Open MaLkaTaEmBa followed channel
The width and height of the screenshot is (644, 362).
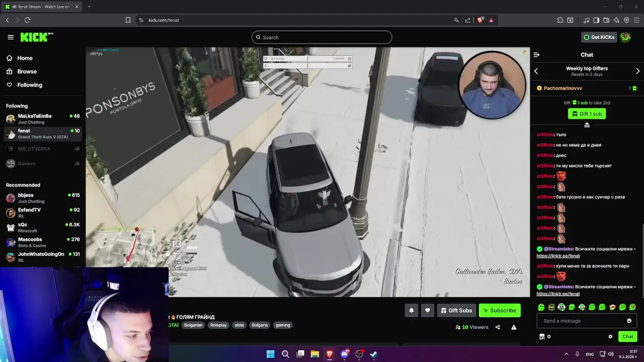click(x=43, y=119)
